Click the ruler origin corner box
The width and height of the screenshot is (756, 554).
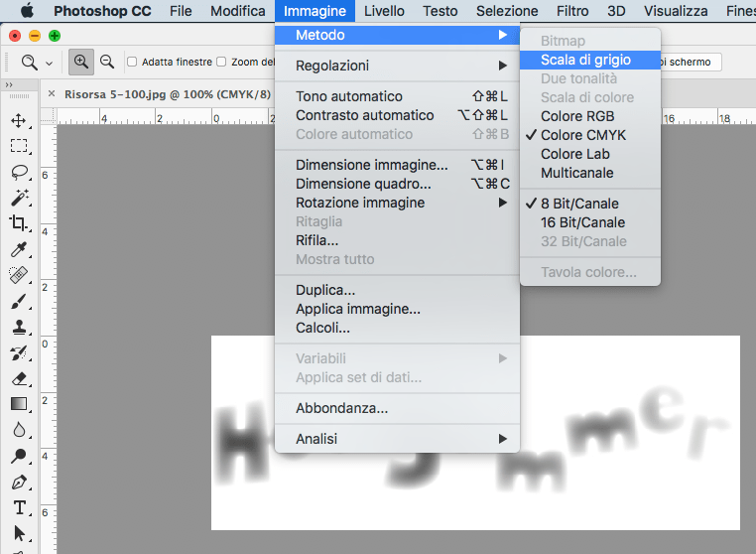coord(49,116)
